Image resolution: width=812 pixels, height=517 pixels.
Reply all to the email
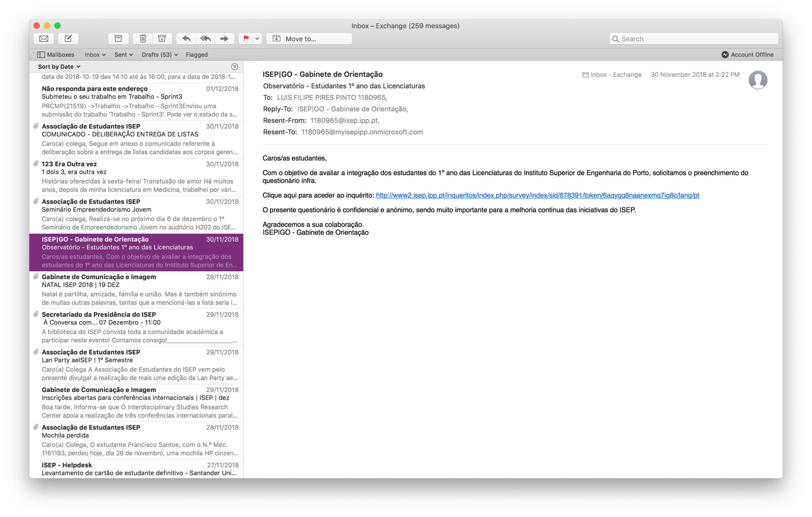tap(205, 39)
